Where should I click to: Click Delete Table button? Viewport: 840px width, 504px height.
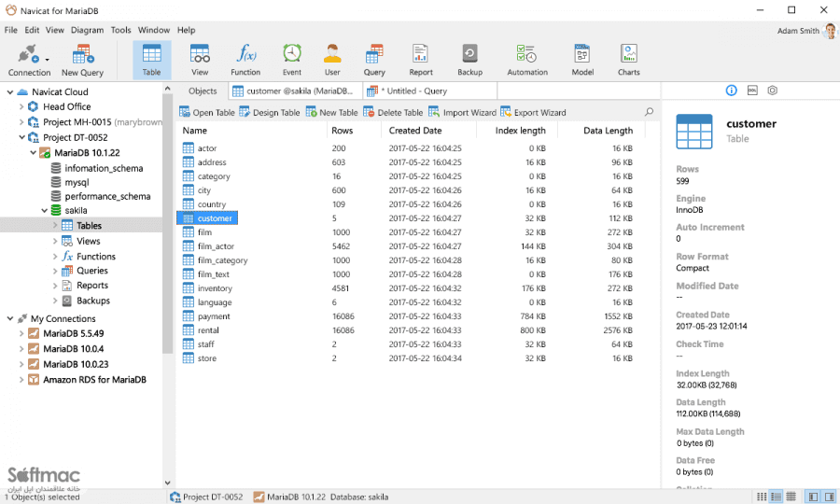click(393, 112)
